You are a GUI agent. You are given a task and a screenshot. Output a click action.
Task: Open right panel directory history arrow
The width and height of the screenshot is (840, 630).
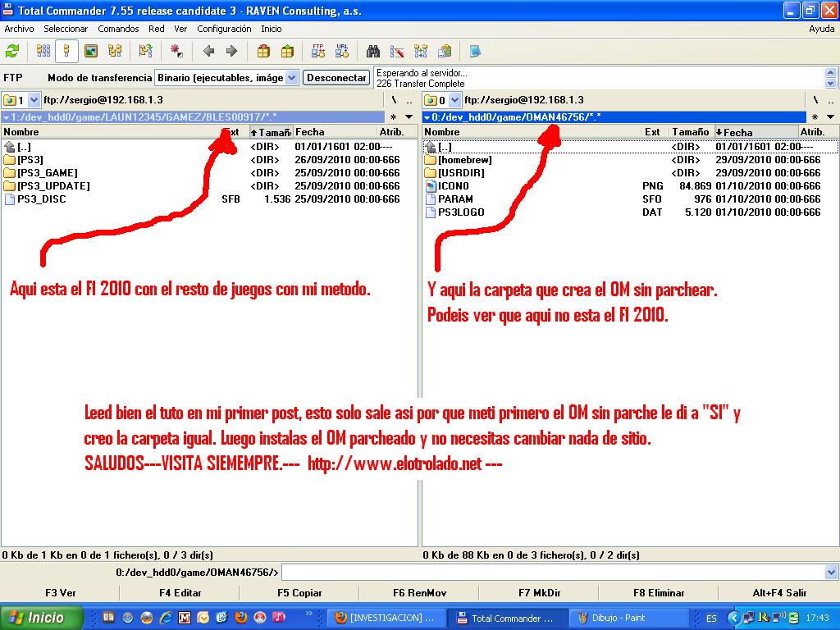click(830, 117)
